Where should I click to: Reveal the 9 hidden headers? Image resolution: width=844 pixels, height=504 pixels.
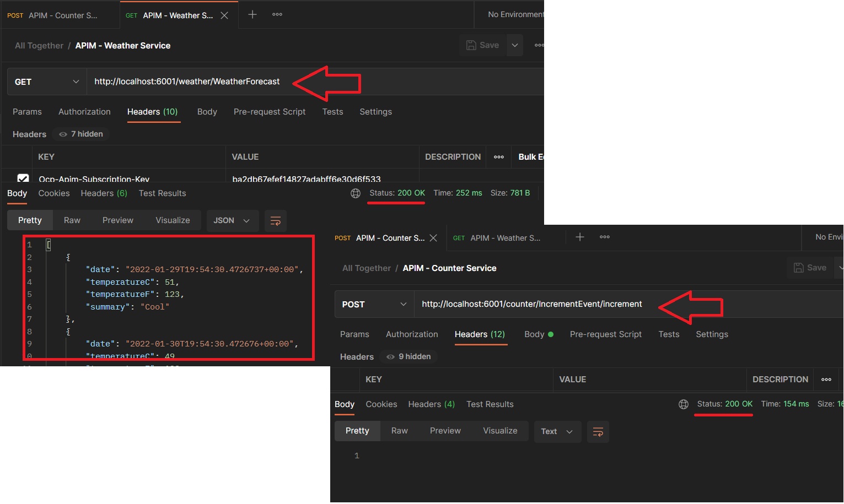[408, 357]
